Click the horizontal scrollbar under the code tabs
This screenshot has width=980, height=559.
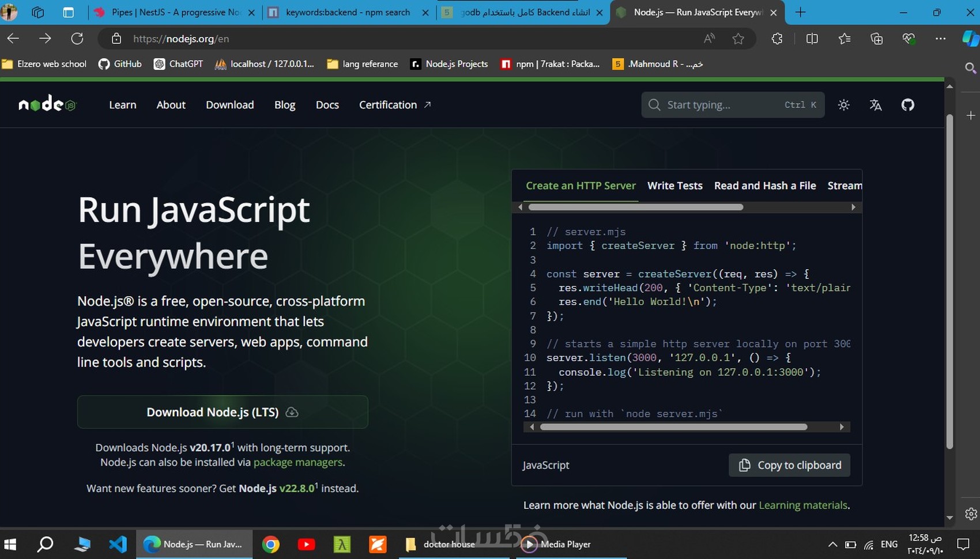(x=634, y=207)
